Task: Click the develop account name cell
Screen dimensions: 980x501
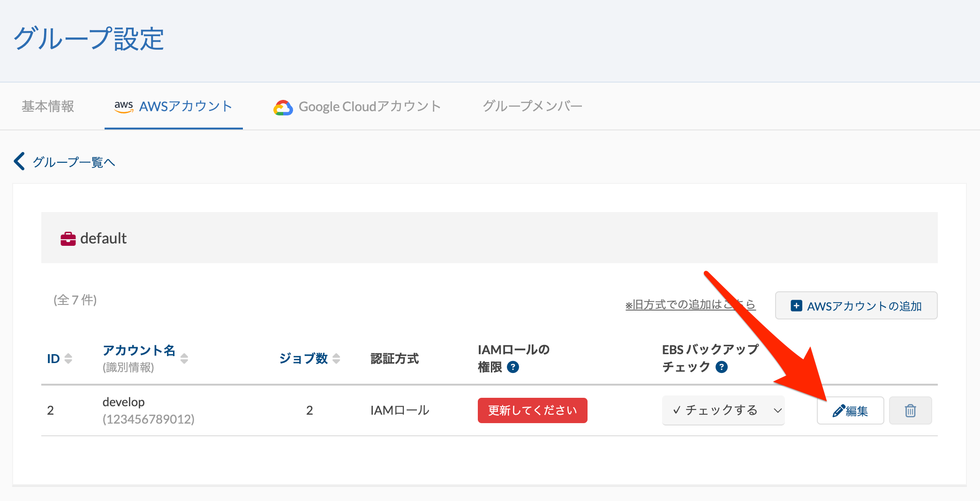Action: [124, 402]
